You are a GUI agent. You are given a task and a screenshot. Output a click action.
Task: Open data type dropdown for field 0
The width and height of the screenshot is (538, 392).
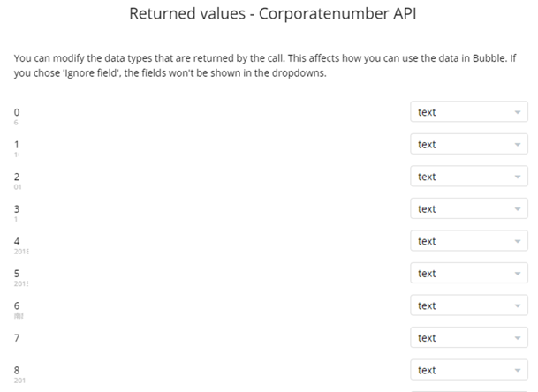pyautogui.click(x=468, y=112)
